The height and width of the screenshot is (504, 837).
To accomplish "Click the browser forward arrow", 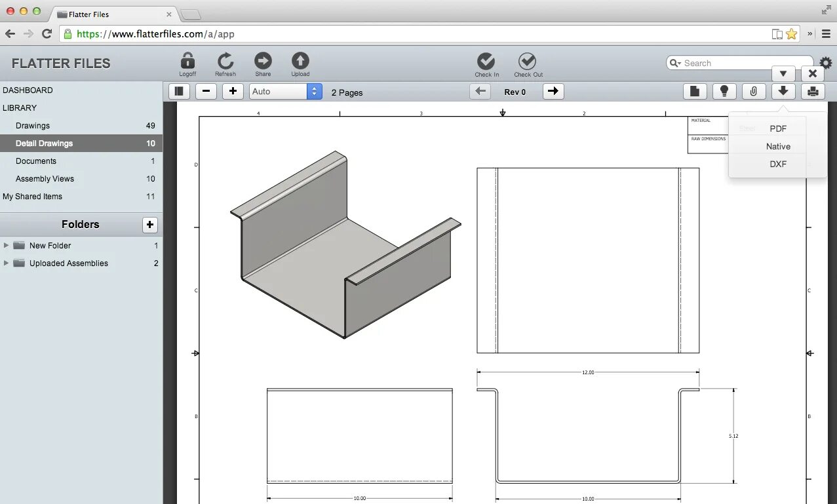I will pyautogui.click(x=28, y=34).
